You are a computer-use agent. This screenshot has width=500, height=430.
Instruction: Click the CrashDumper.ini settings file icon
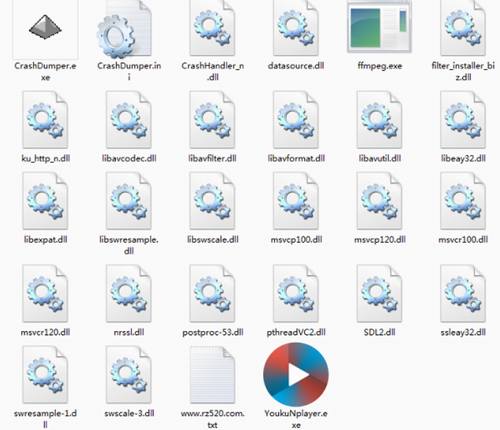click(x=124, y=29)
